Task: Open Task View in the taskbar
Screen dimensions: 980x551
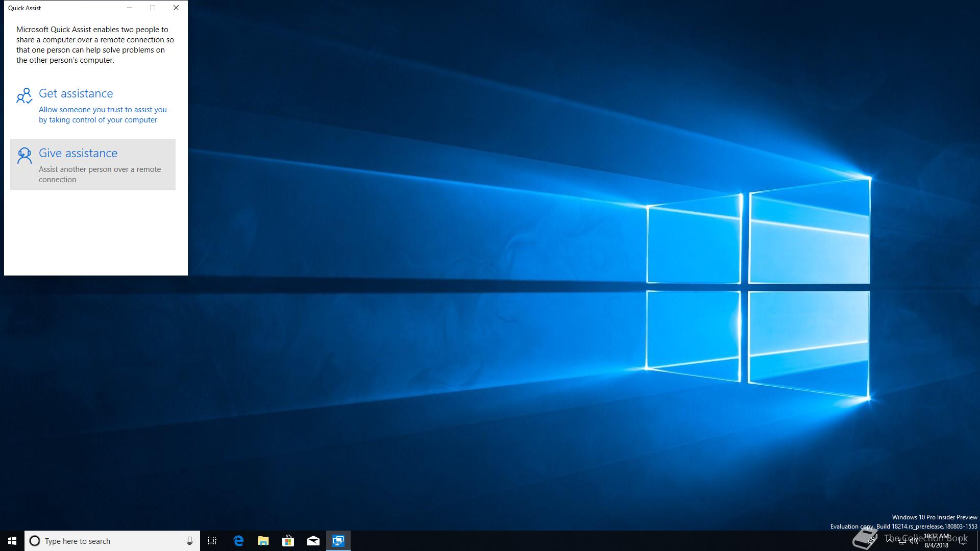Action: [x=212, y=541]
